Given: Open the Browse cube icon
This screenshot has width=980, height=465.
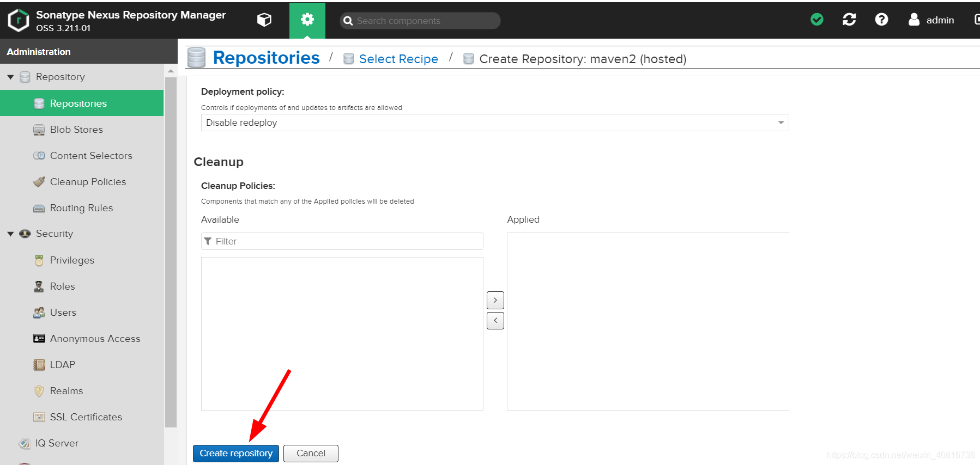Looking at the screenshot, I should point(264,20).
